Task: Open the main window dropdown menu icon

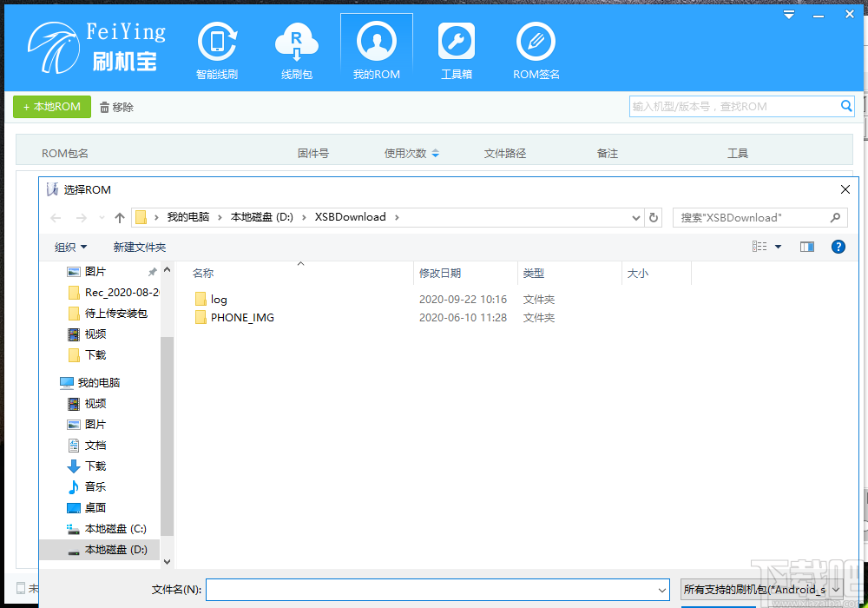Action: coord(789,15)
